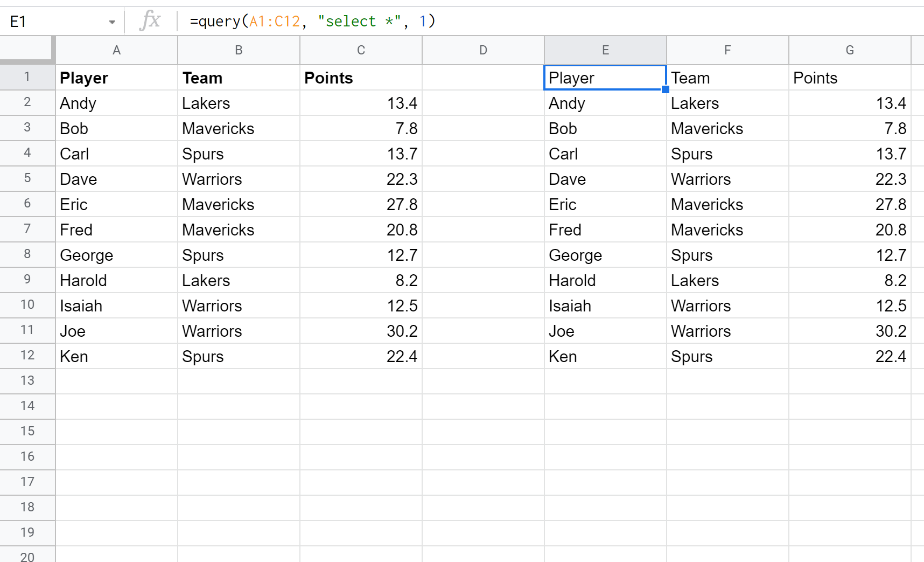Open the Name Box dropdown arrow
The image size is (924, 562).
112,22
